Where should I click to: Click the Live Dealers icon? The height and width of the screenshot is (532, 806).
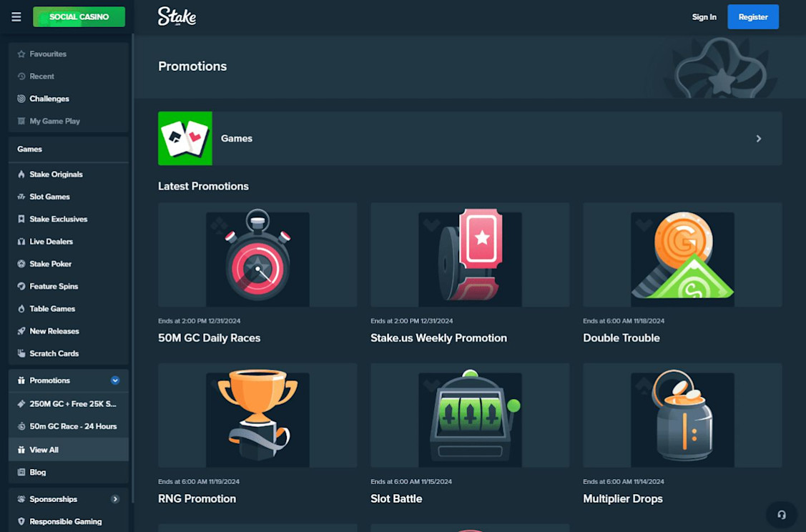point(21,242)
